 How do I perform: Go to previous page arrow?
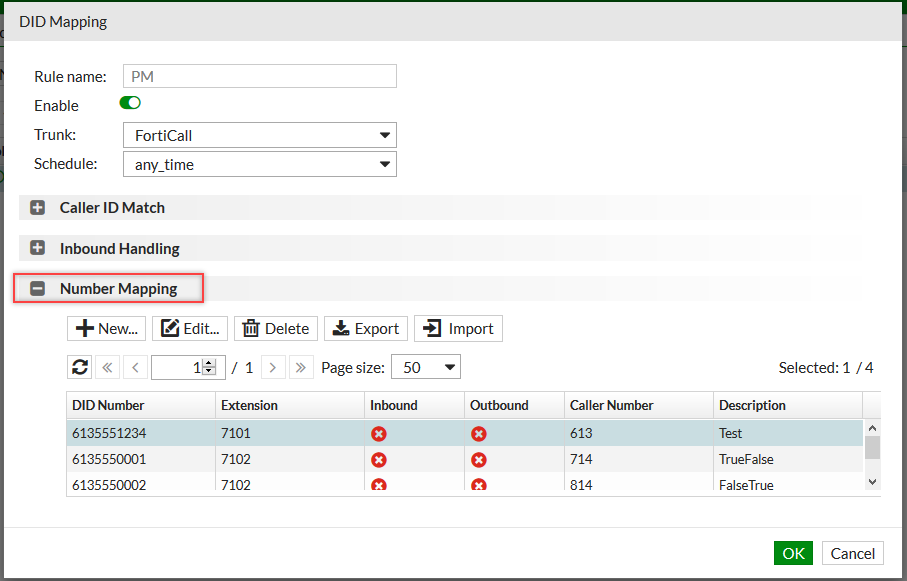tap(135, 367)
